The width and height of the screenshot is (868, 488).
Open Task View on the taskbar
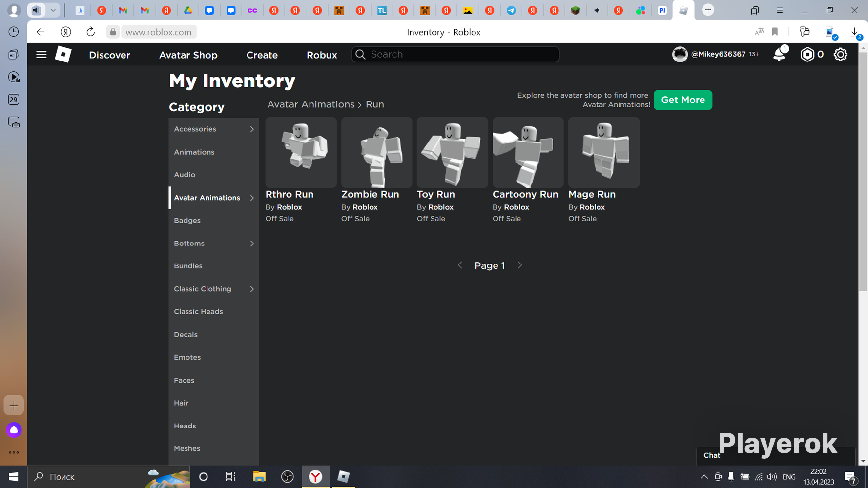[230, 477]
